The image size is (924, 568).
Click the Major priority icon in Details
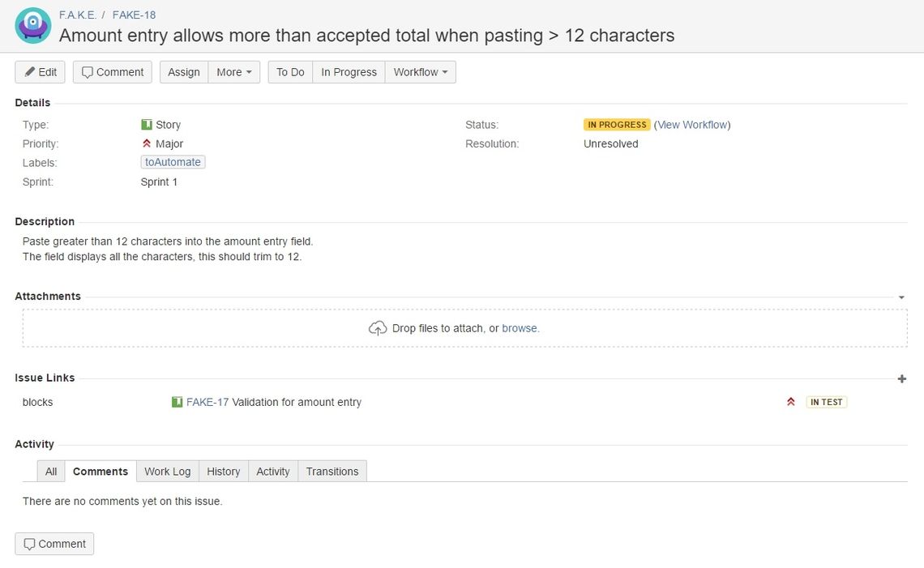(x=147, y=143)
